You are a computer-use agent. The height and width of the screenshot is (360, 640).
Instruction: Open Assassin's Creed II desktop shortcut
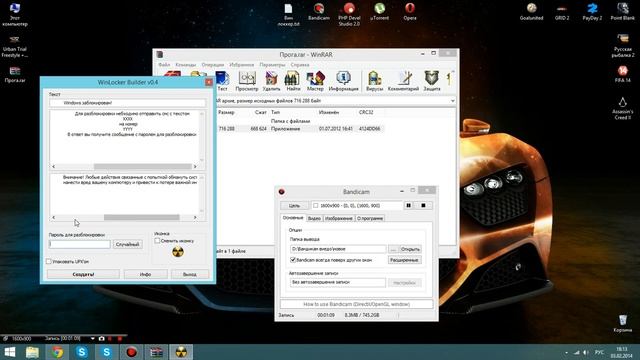click(x=622, y=108)
